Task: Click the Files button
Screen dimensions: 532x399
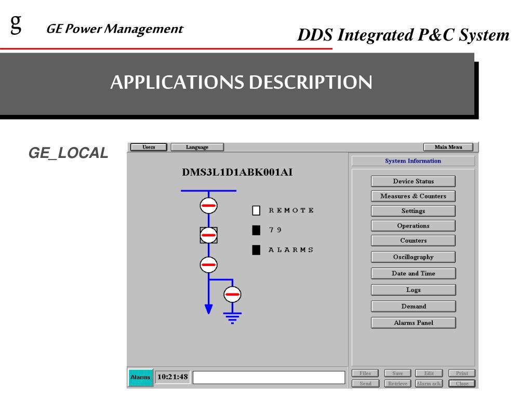Action: (x=365, y=373)
